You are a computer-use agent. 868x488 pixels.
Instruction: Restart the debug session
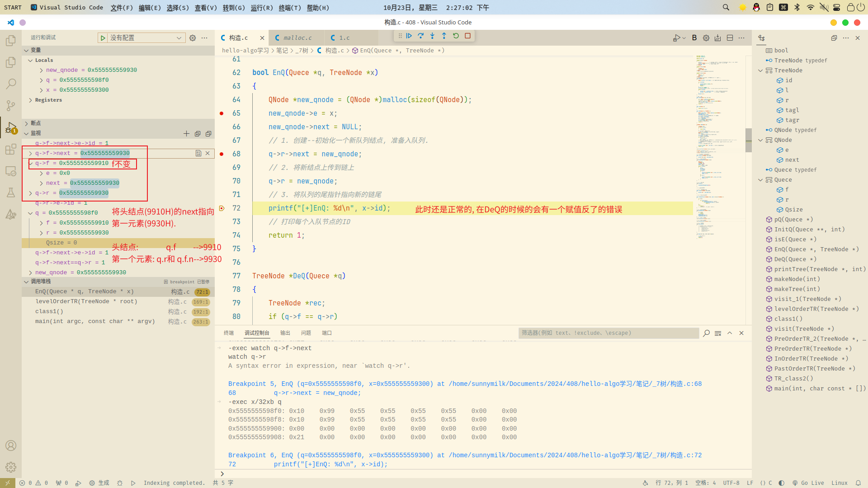pos(456,36)
